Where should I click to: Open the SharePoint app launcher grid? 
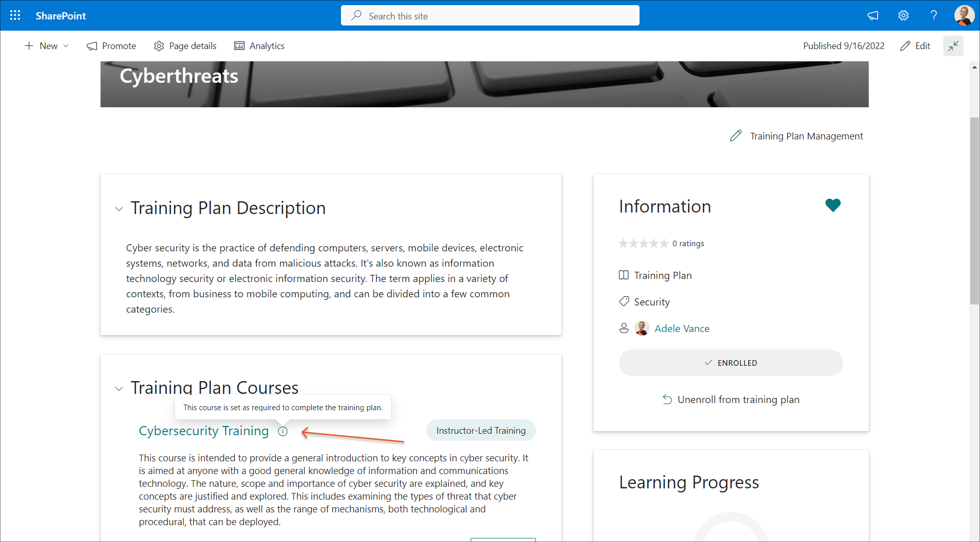click(15, 15)
